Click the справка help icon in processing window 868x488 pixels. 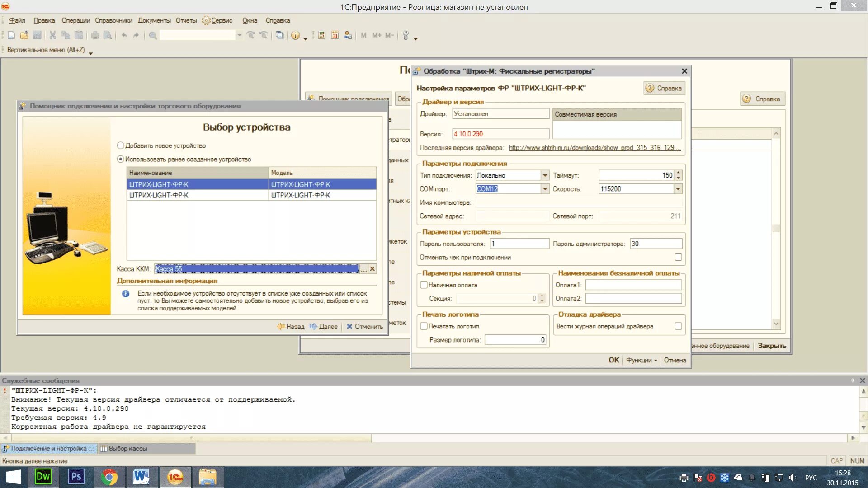coord(663,88)
